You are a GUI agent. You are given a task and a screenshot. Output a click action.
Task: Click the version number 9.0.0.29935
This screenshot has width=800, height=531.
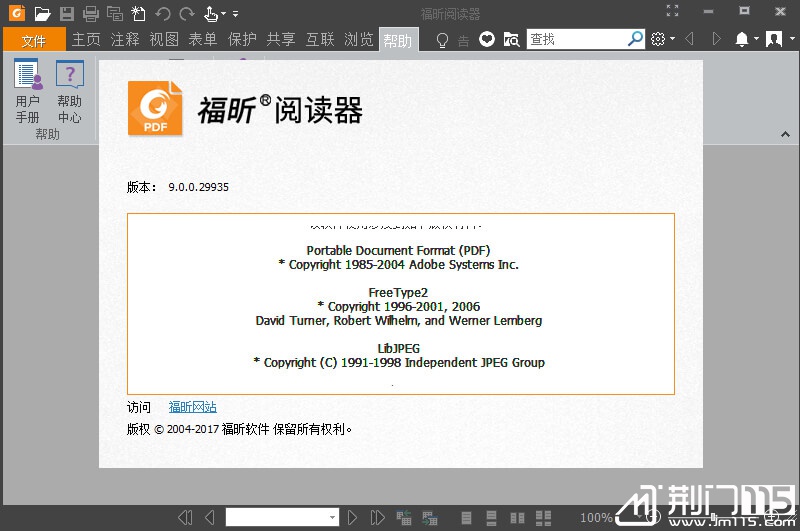198,187
